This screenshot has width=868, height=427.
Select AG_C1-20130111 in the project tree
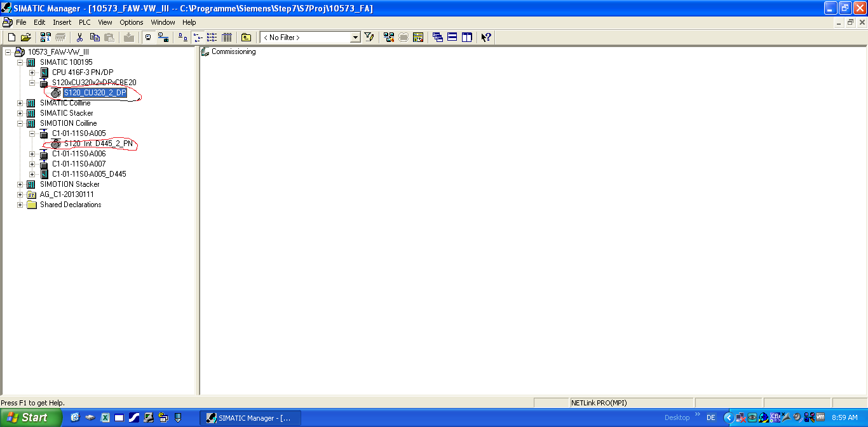[67, 194]
